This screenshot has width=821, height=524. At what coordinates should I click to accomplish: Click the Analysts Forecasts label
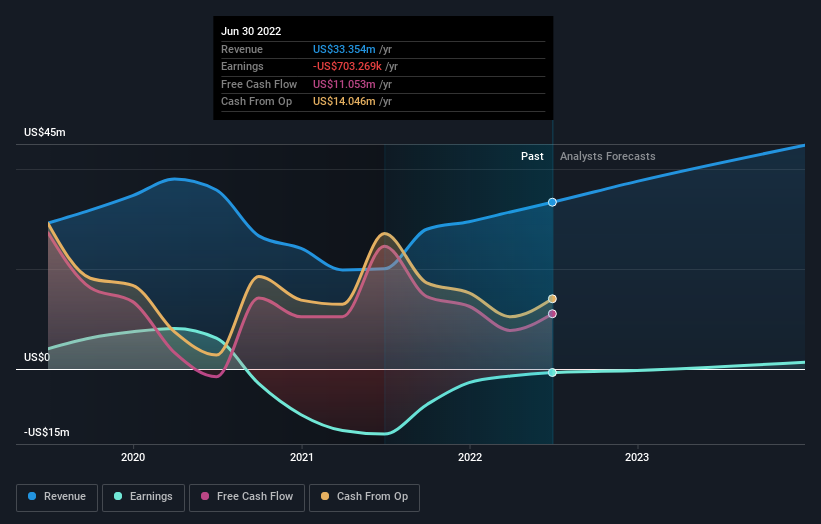pos(607,156)
